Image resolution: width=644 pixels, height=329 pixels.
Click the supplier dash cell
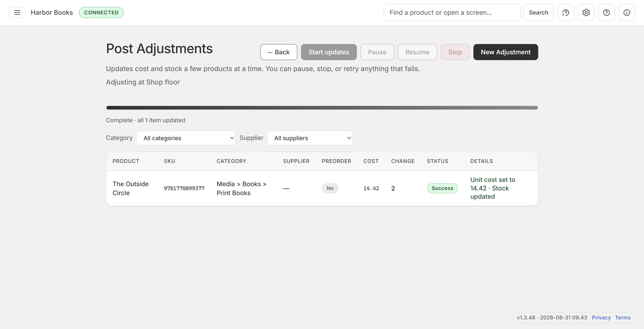coord(286,188)
